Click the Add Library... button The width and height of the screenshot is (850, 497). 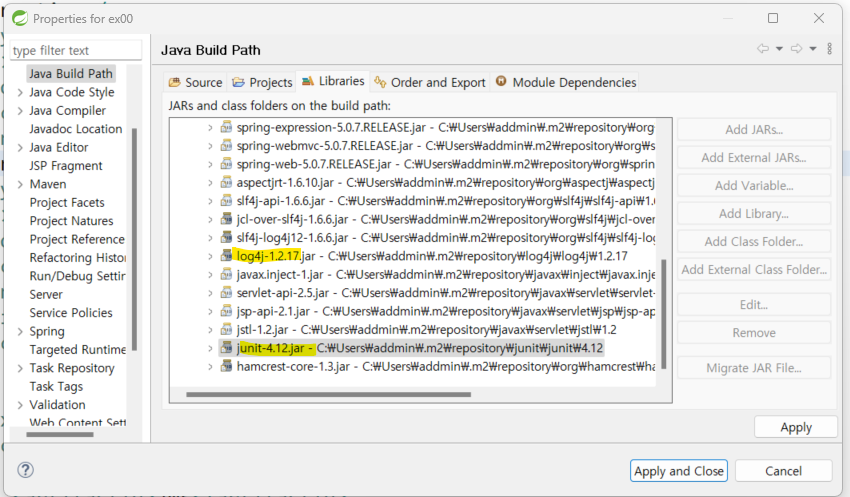(754, 214)
